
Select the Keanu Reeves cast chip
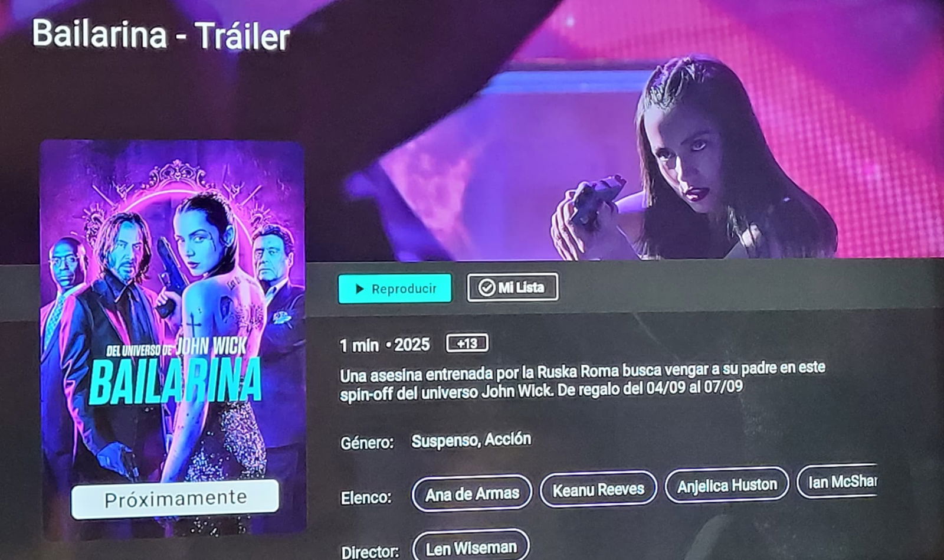[x=598, y=489]
